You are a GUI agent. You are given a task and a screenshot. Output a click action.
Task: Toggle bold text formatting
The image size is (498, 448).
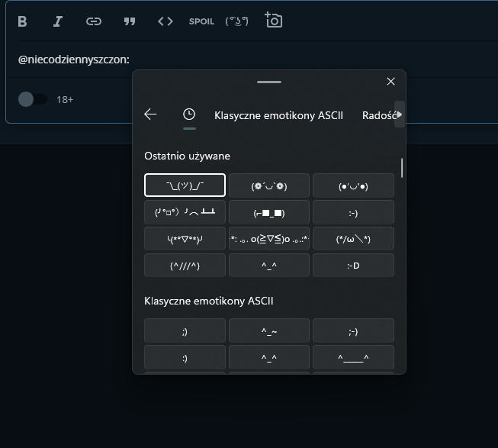tap(22, 21)
